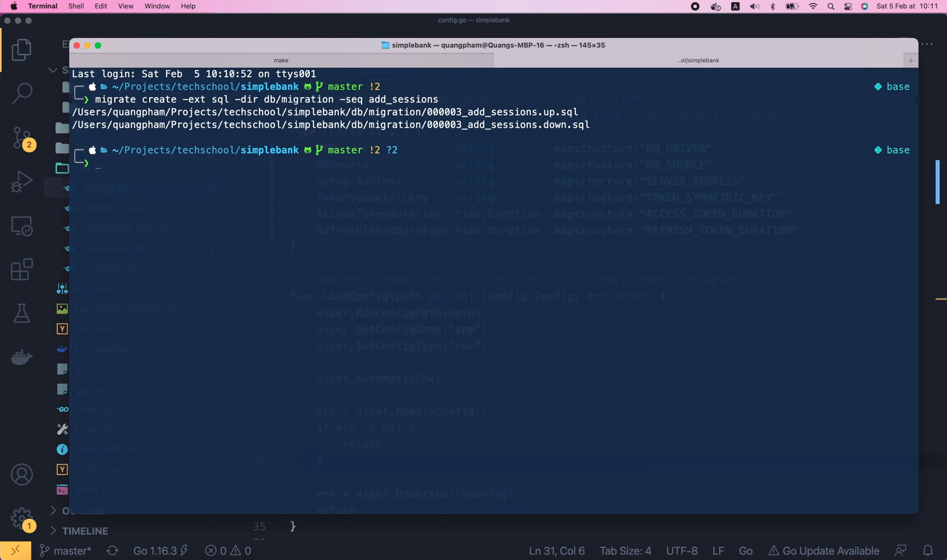Open the notifications bell
The image size is (947, 560).
[928, 551]
